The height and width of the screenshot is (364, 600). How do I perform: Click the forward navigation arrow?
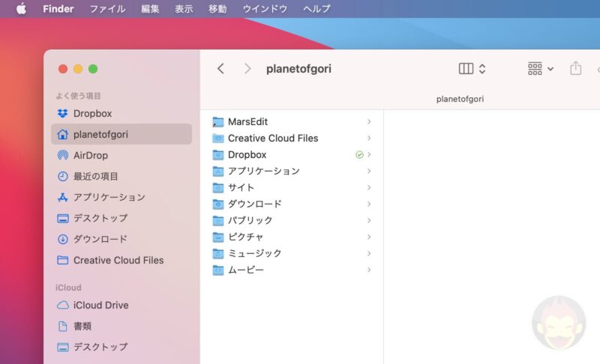pos(247,69)
